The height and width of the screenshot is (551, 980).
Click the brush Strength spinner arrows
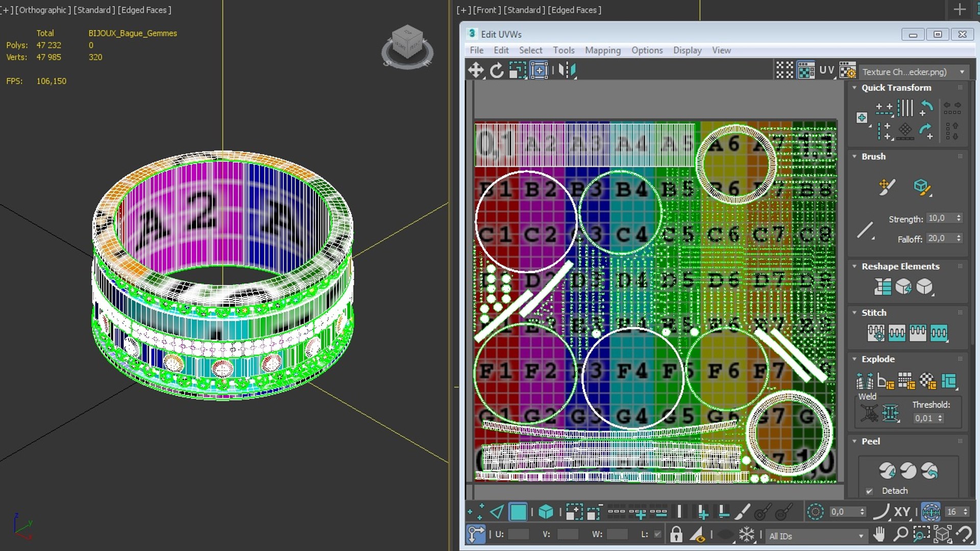(959, 218)
